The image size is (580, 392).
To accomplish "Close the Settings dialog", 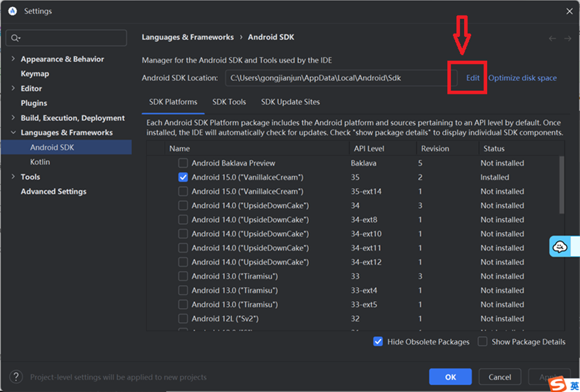I will point(570,11).
